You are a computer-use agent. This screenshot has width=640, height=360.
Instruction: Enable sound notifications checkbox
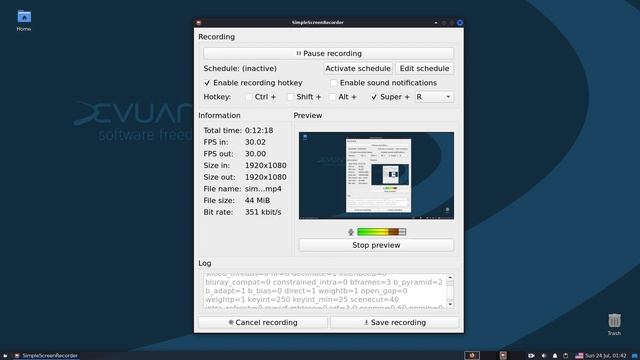333,83
